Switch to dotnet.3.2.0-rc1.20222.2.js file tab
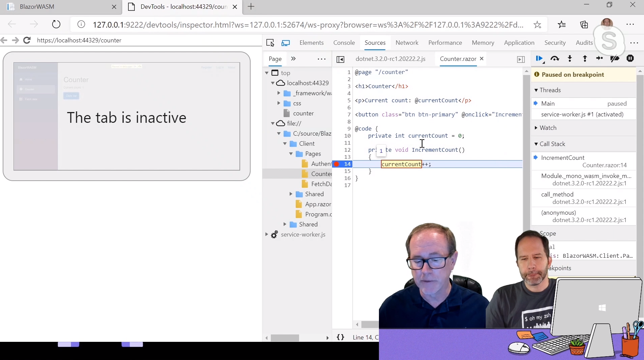This screenshot has height=360, width=644. pyautogui.click(x=390, y=59)
